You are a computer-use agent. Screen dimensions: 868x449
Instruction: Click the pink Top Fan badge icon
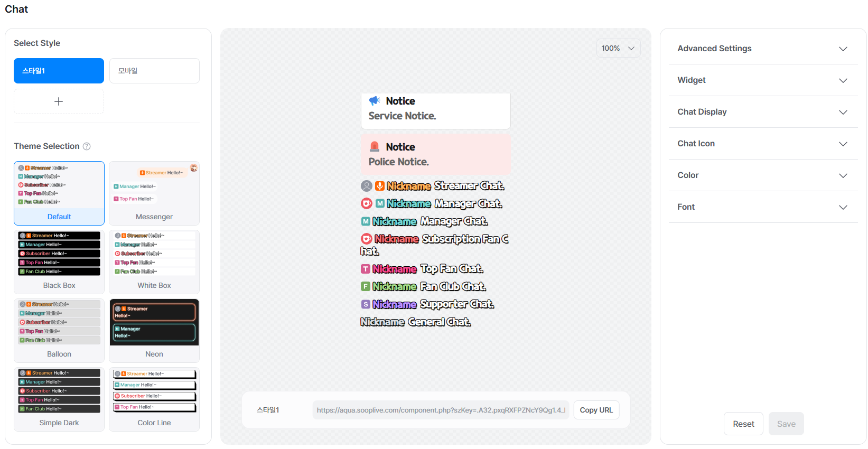366,269
